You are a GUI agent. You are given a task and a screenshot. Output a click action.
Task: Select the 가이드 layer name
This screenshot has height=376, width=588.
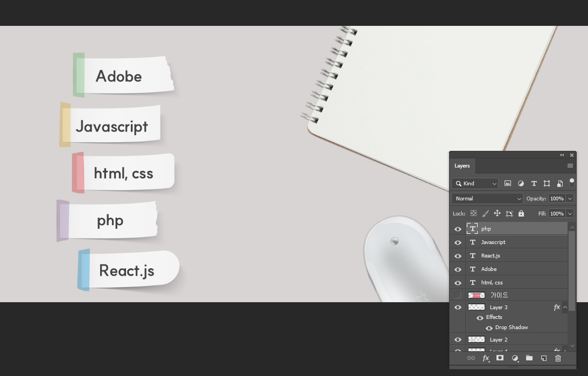(x=499, y=295)
